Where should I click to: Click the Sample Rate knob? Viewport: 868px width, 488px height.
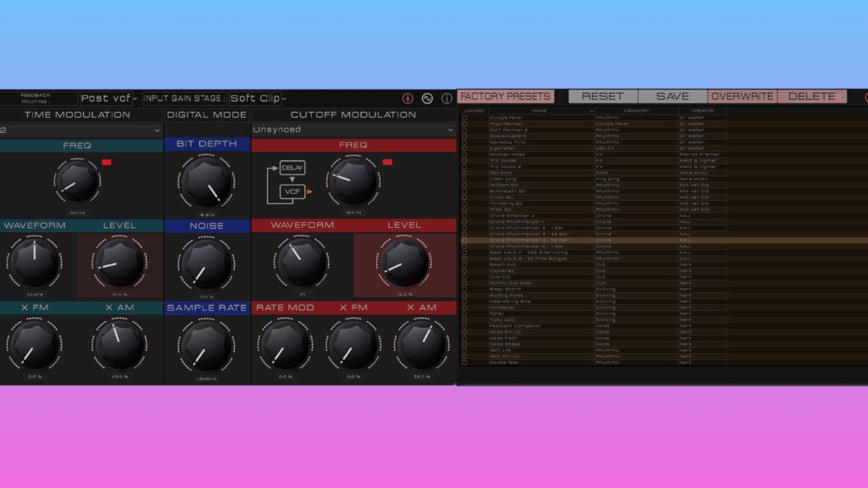[206, 346]
